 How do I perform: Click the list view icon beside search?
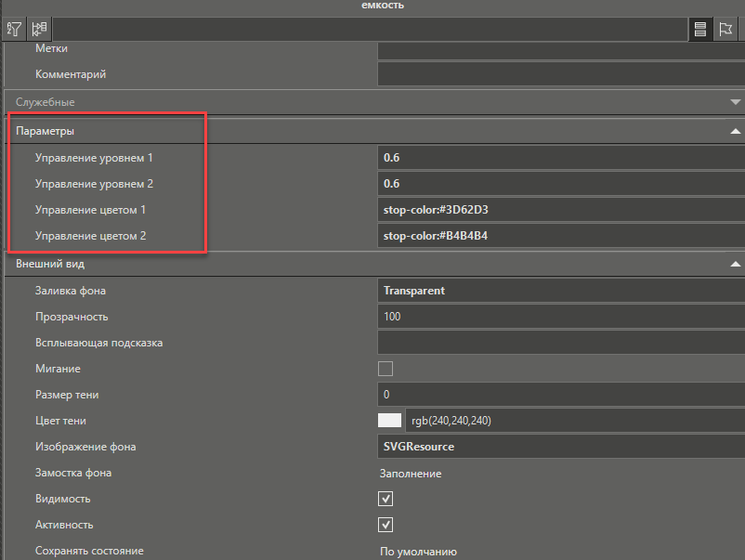700,29
